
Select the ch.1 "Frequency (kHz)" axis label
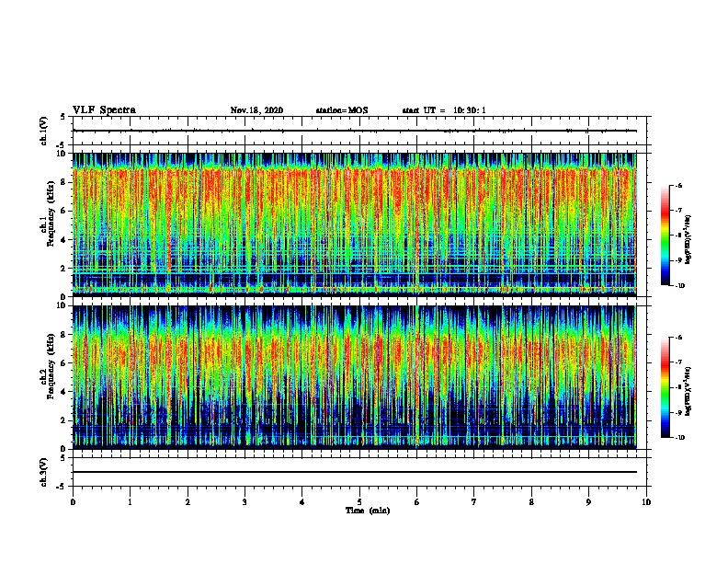51,214
